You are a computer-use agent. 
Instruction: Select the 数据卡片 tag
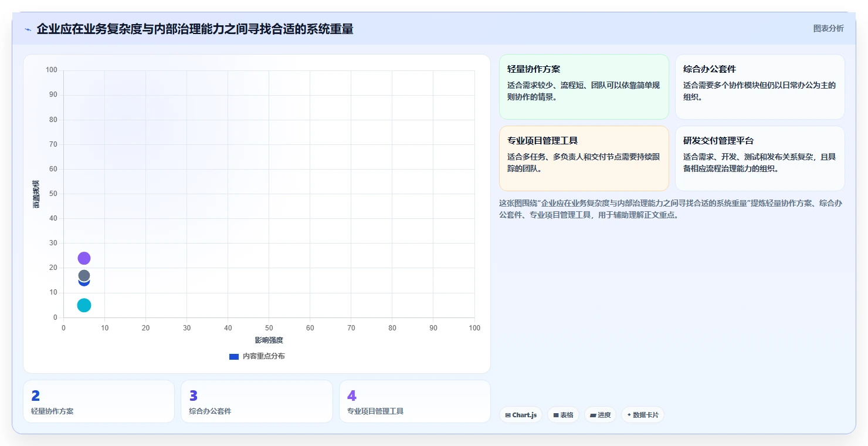point(642,415)
